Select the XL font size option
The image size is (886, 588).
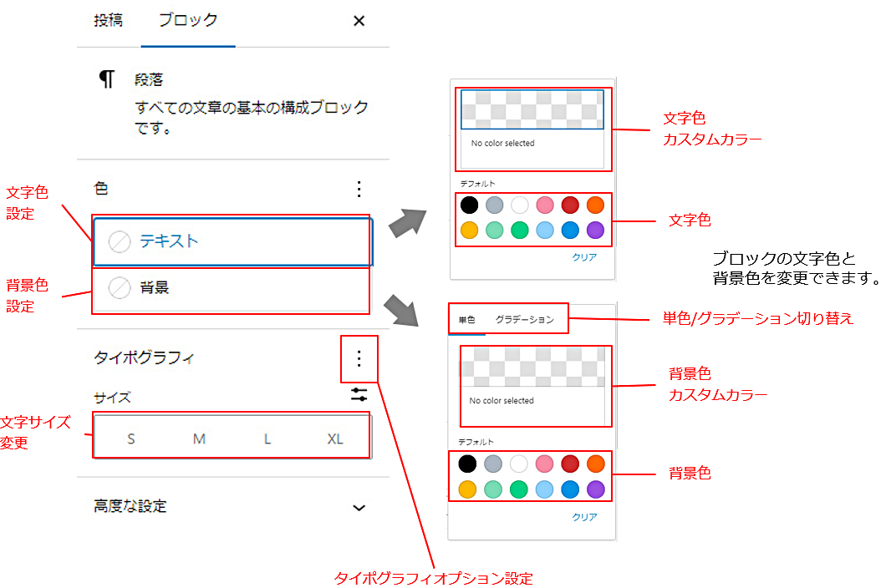pyautogui.click(x=334, y=438)
